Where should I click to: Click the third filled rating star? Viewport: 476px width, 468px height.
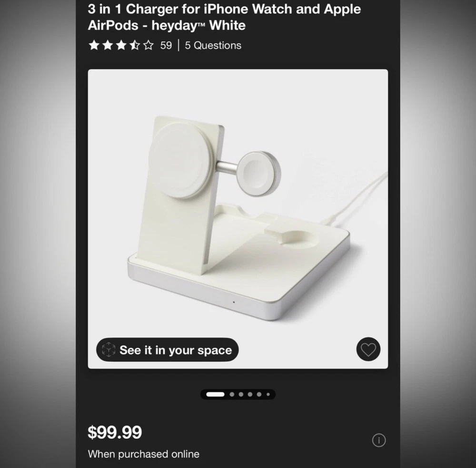pos(121,45)
